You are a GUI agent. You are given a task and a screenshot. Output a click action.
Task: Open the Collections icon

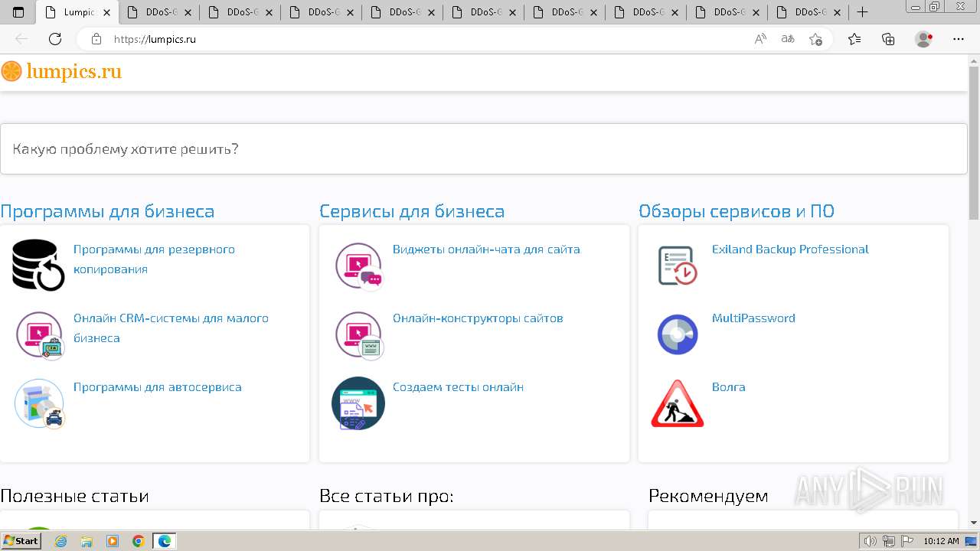click(x=888, y=39)
